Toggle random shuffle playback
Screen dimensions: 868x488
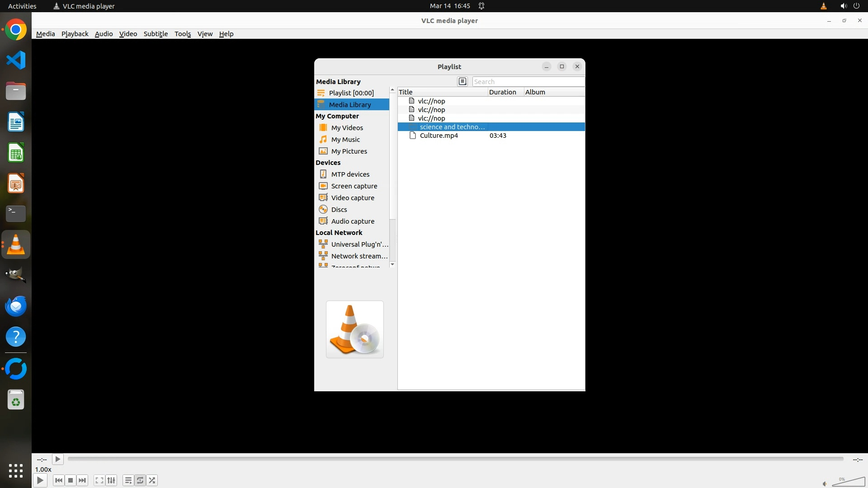point(152,480)
